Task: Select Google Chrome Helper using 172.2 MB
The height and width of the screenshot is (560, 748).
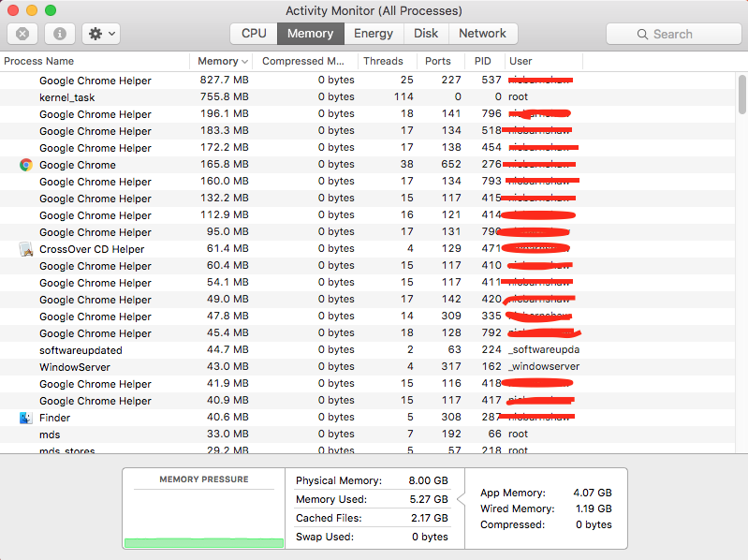Action: pos(367,148)
